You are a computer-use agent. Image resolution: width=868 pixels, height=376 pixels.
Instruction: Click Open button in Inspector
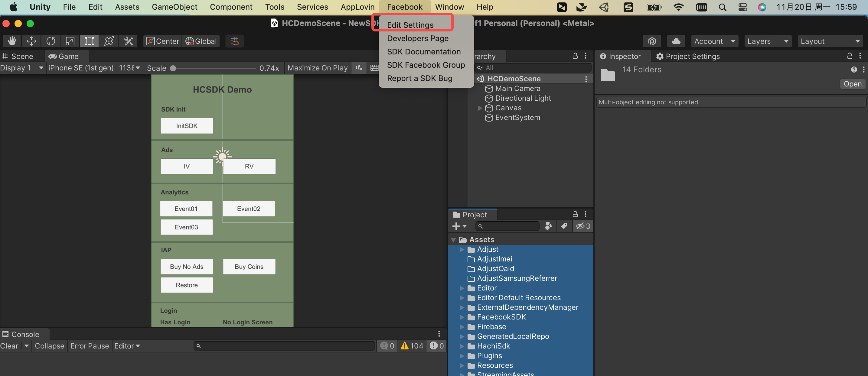tap(852, 84)
